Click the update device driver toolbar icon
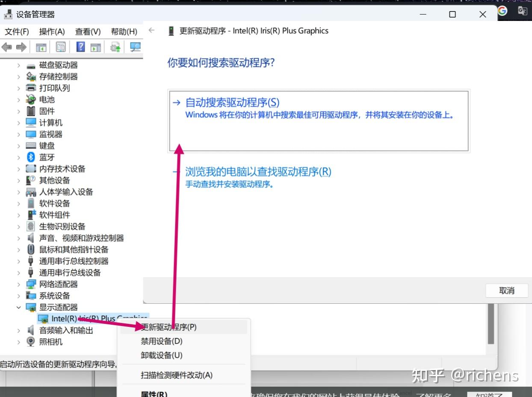Screen dimensions: 532x397 (115, 47)
